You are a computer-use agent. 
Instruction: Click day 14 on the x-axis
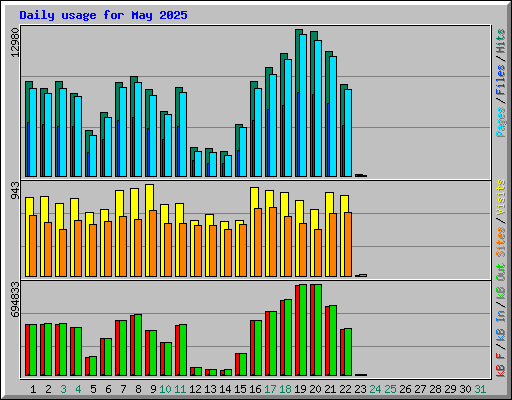click(x=225, y=389)
